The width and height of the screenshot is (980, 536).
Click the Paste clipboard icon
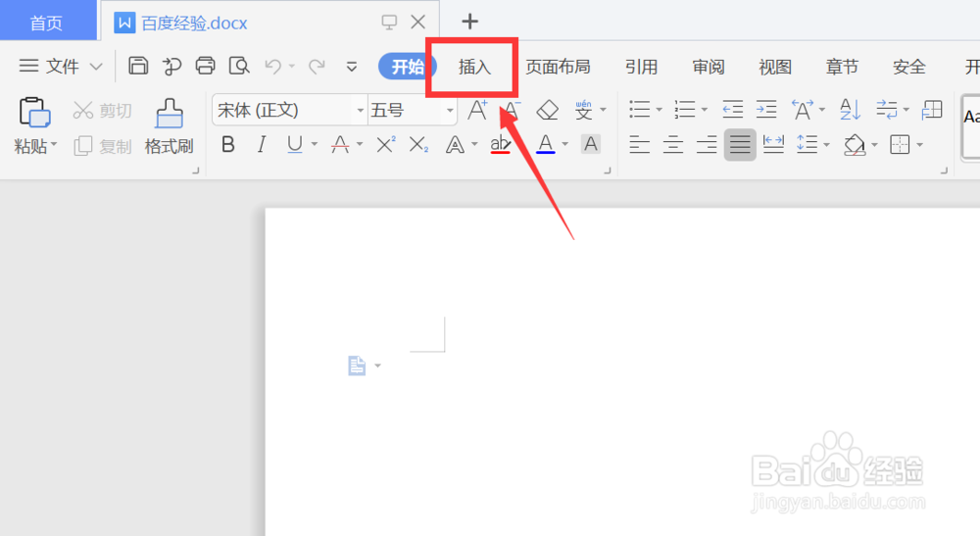(x=35, y=113)
